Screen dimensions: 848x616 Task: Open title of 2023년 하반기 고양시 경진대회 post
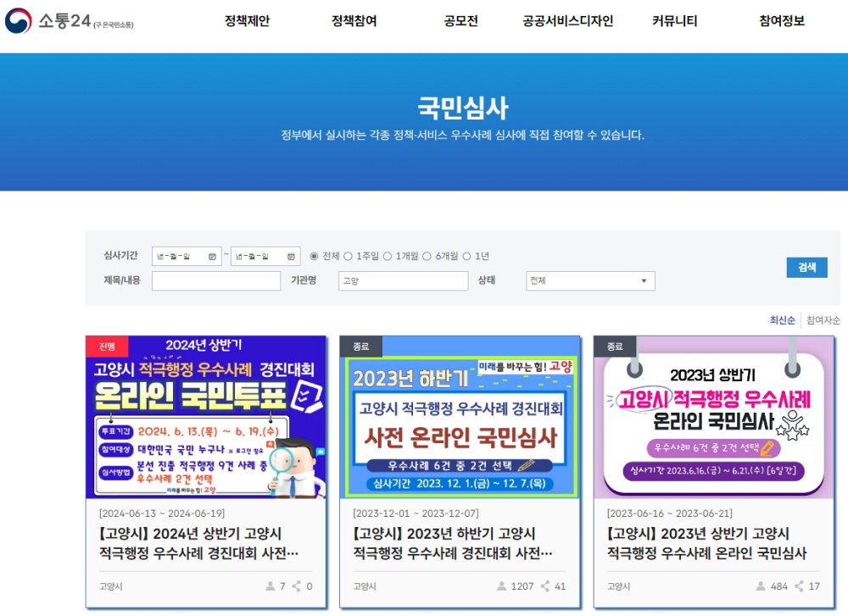click(x=453, y=544)
